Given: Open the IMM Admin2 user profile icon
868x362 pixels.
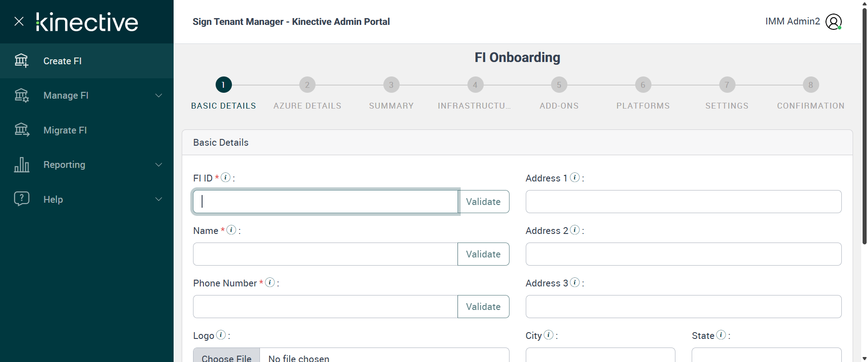Looking at the screenshot, I should 833,21.
